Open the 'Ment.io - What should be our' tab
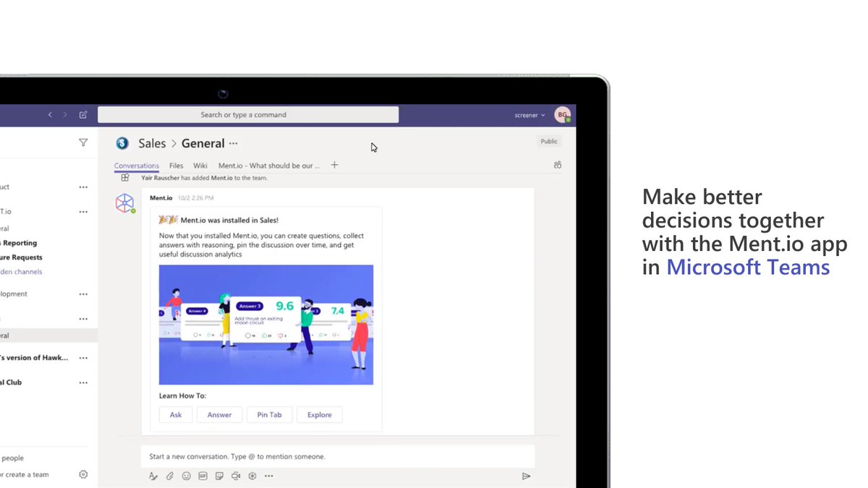868x488 pixels. click(269, 166)
